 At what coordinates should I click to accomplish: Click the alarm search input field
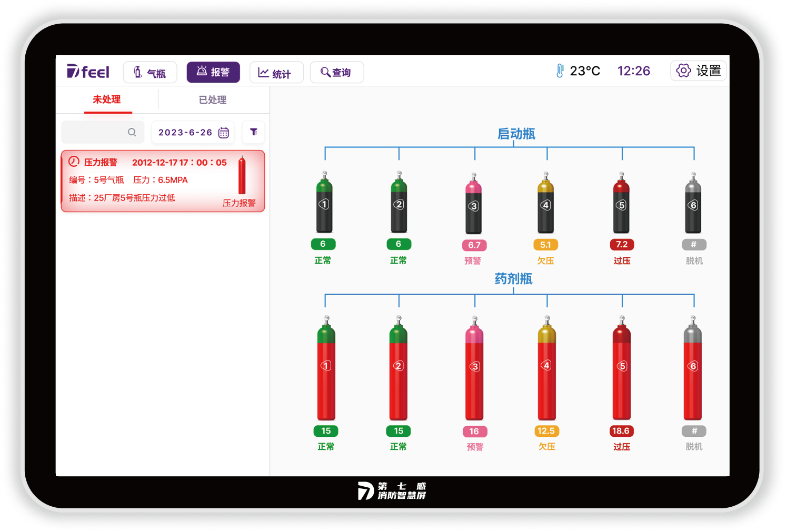(x=95, y=133)
